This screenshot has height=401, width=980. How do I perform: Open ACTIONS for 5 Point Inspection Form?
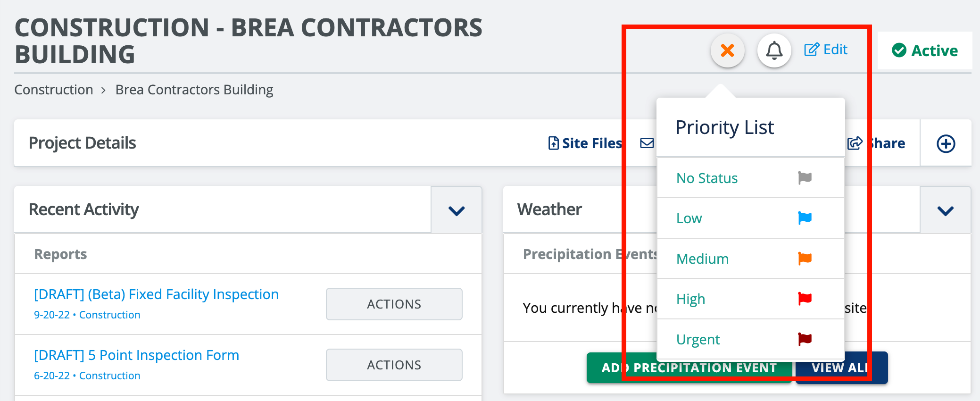point(394,365)
